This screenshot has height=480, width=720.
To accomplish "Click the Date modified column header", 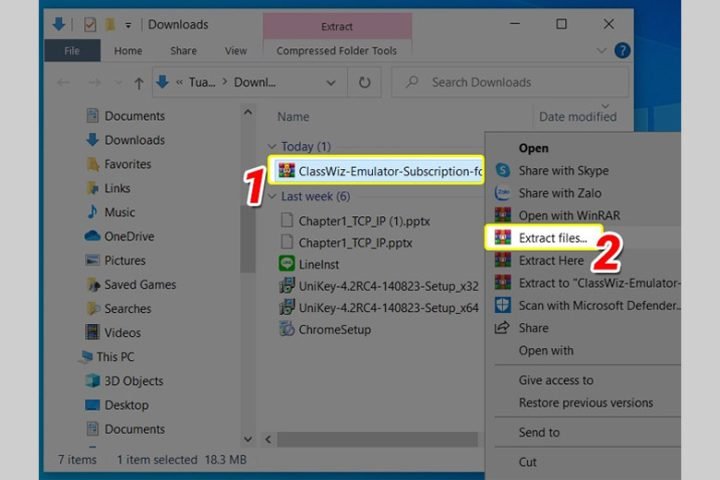I will [578, 117].
